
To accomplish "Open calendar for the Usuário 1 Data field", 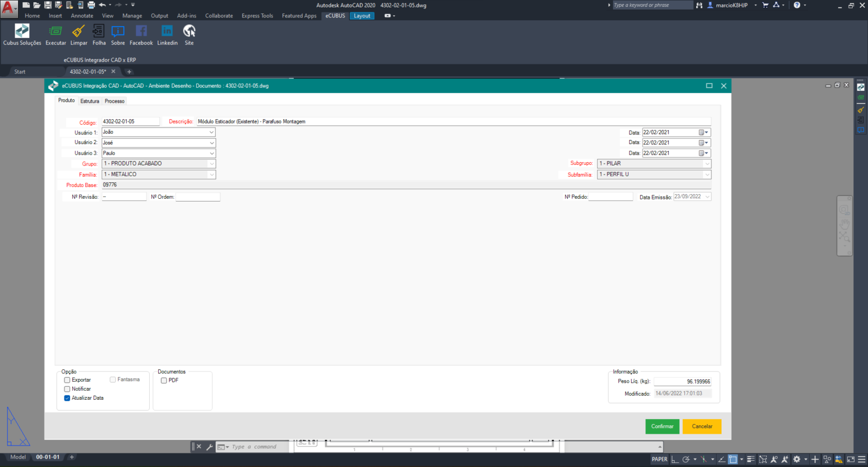I will pos(703,133).
